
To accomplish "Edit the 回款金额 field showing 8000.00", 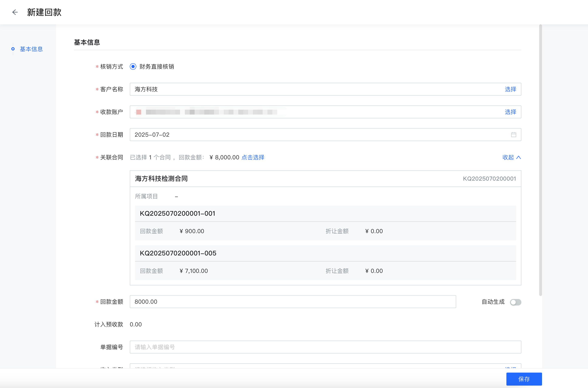I will tap(293, 302).
